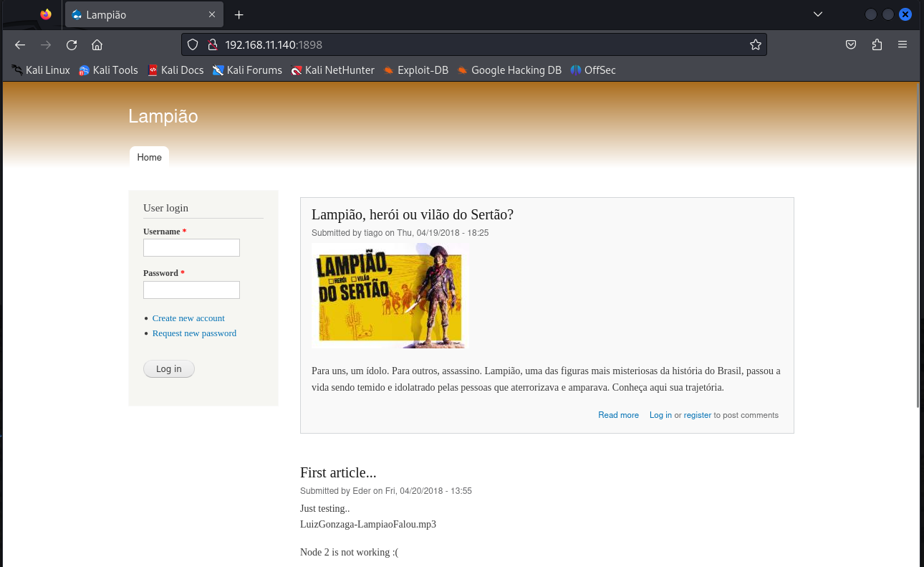Screen dimensions: 924x567
Task: Focus the Username input field
Action: pos(191,248)
